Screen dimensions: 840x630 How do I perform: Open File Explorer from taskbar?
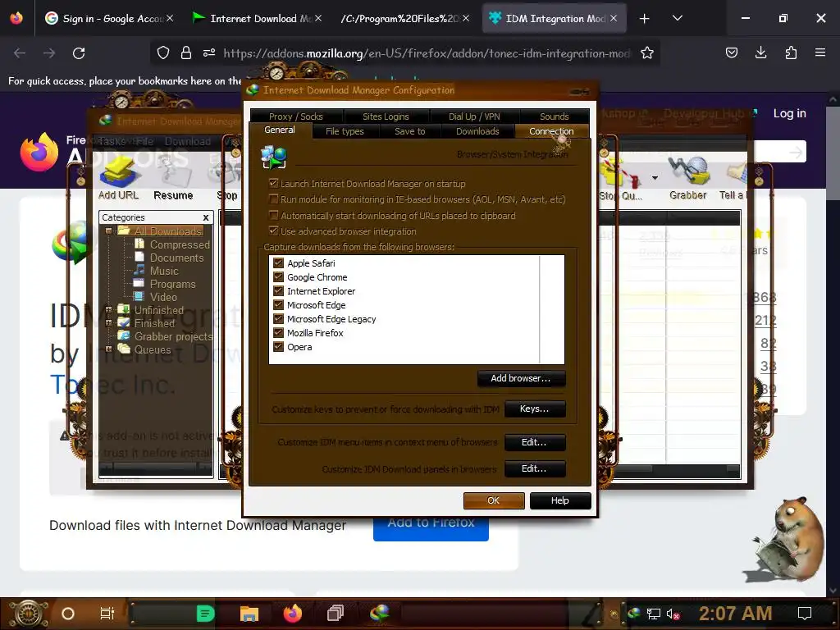[249, 614]
